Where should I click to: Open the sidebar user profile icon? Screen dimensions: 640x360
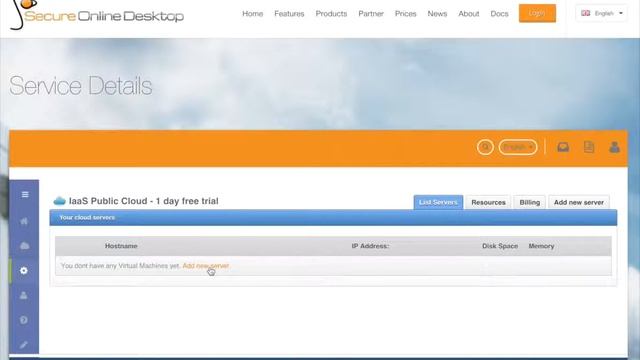(24, 295)
